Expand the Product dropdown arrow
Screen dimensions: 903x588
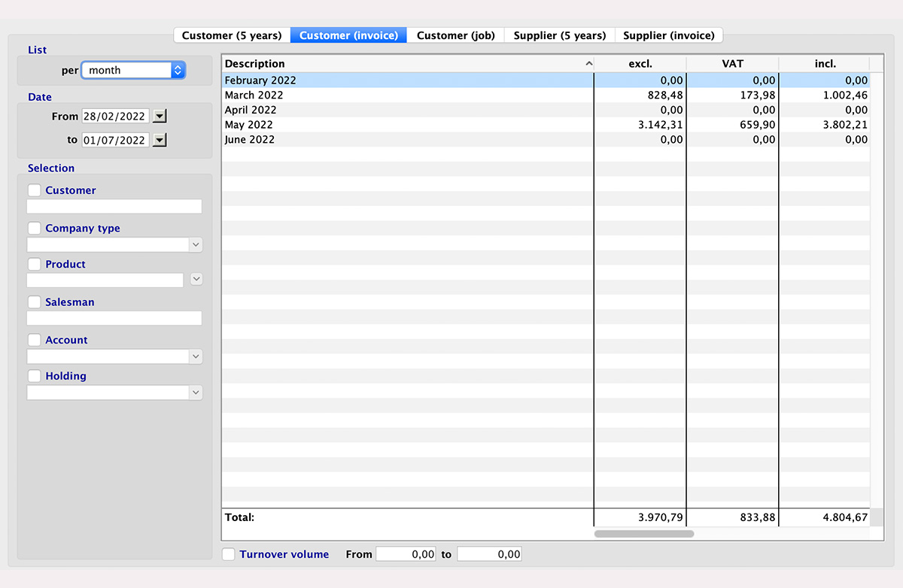196,279
